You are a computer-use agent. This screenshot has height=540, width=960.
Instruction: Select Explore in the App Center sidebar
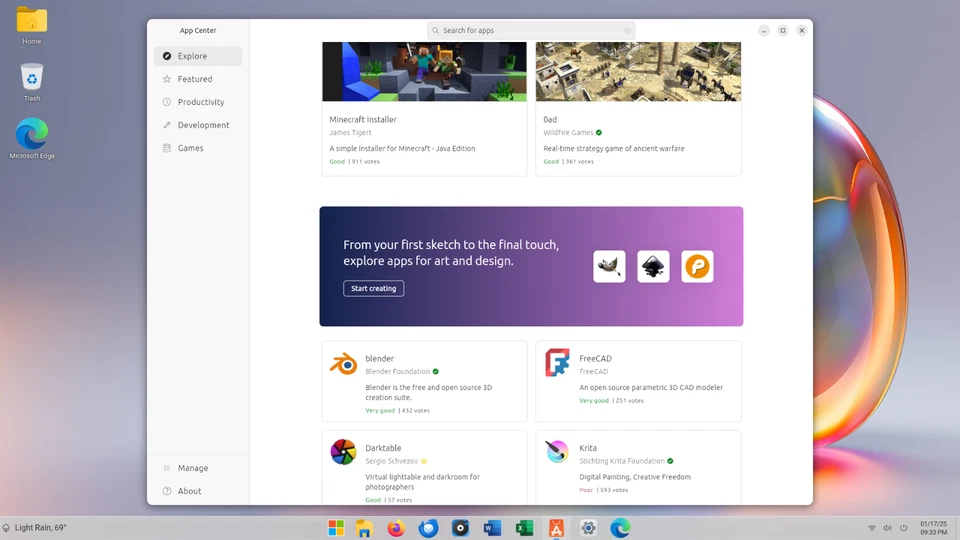(x=198, y=56)
